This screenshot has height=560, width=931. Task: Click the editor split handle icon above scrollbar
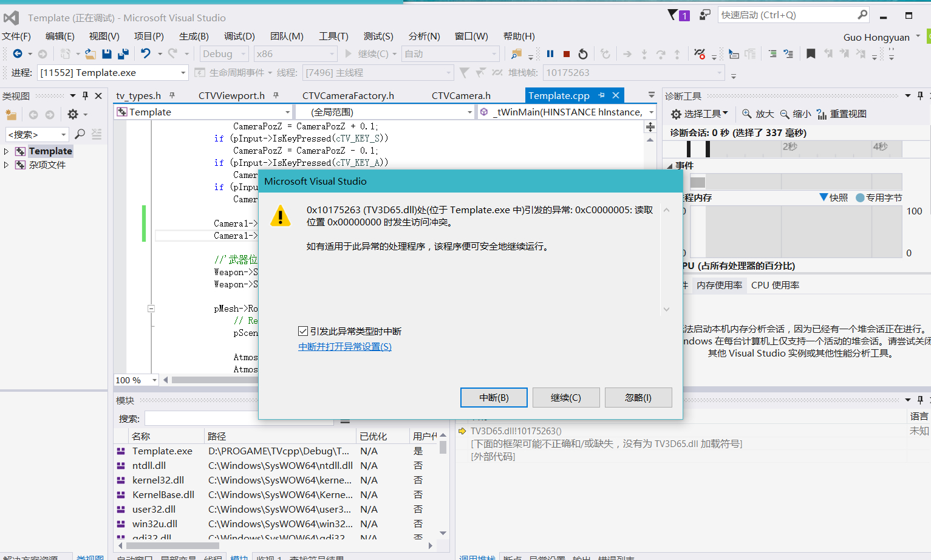coord(650,127)
